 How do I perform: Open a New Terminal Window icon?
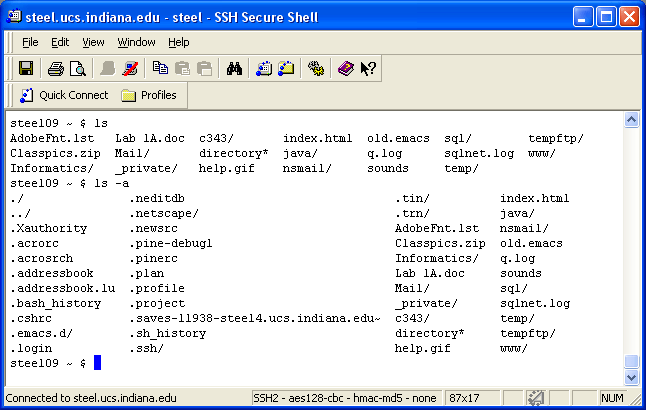(264, 68)
